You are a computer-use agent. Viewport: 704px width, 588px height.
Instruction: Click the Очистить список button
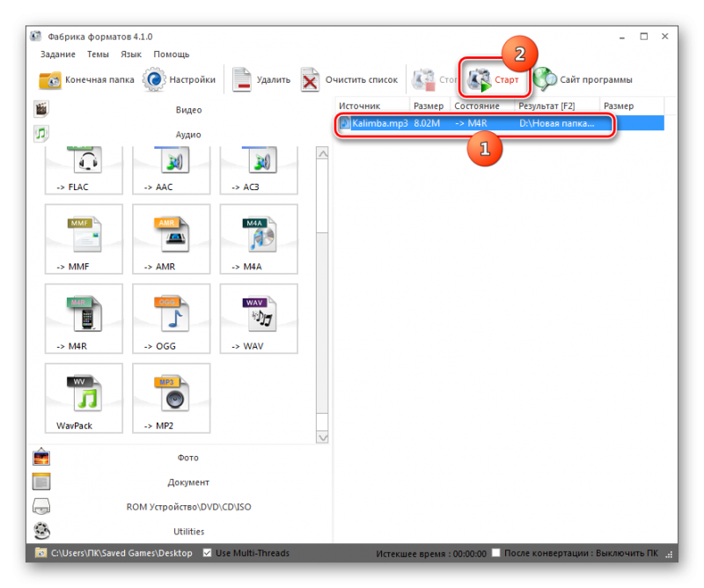349,80
